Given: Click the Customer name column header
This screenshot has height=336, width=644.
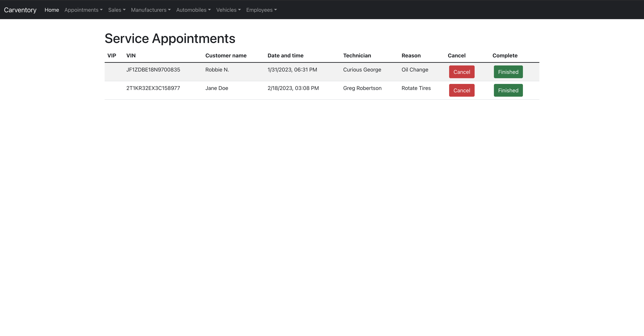Looking at the screenshot, I should click(226, 56).
